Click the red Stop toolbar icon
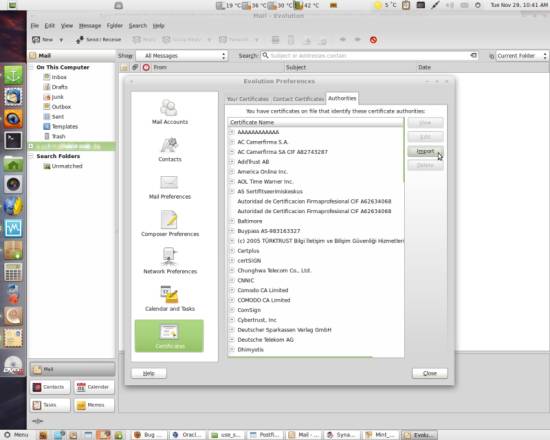 [373, 40]
